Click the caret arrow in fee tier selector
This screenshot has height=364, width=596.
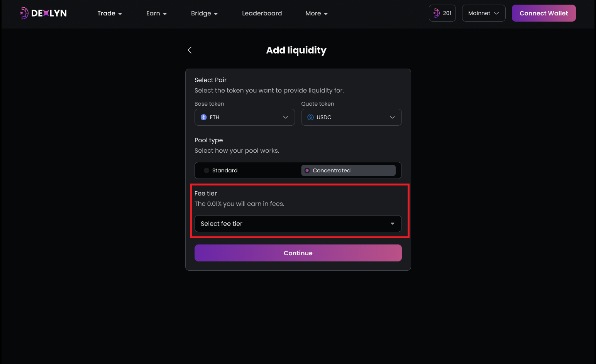(393, 224)
